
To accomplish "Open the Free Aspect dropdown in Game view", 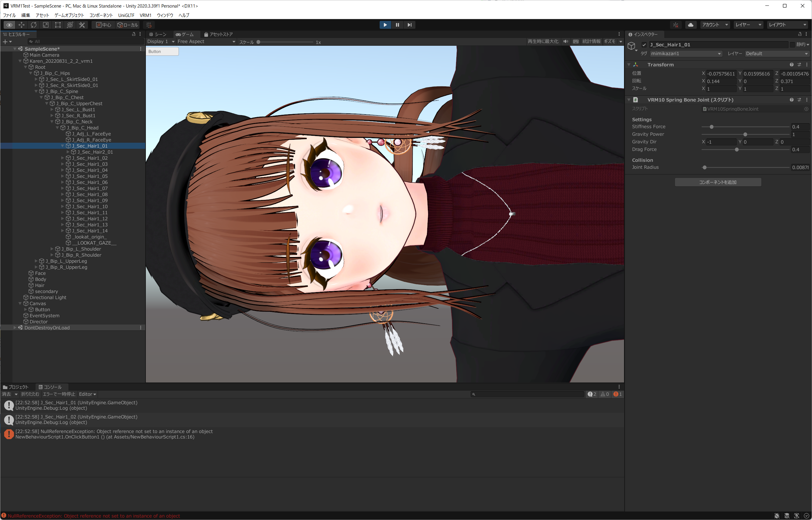I will point(205,41).
